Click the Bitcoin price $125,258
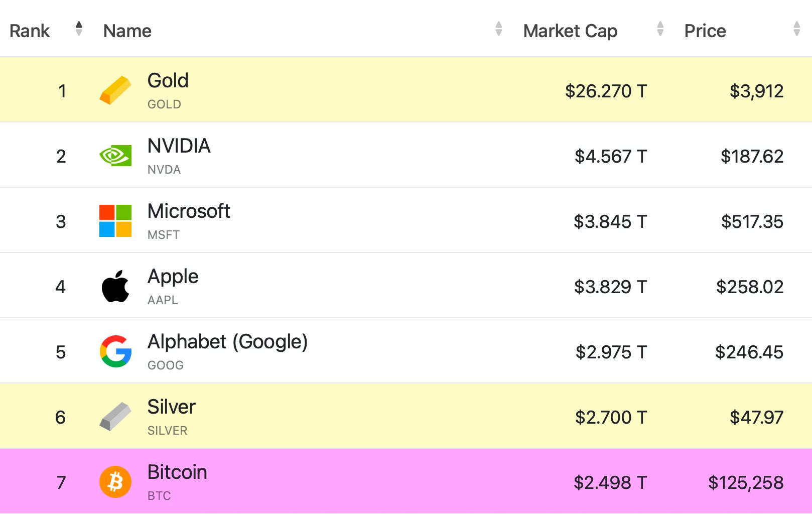 [x=745, y=482]
